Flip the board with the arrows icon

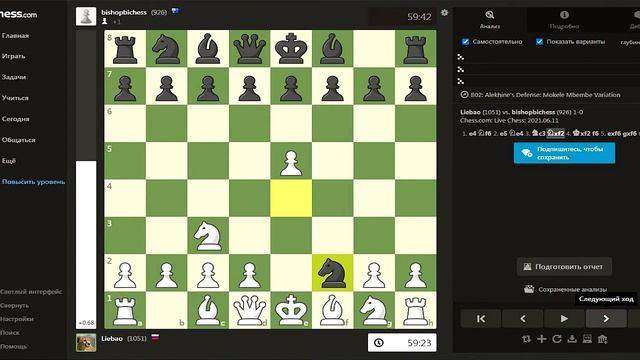527,339
